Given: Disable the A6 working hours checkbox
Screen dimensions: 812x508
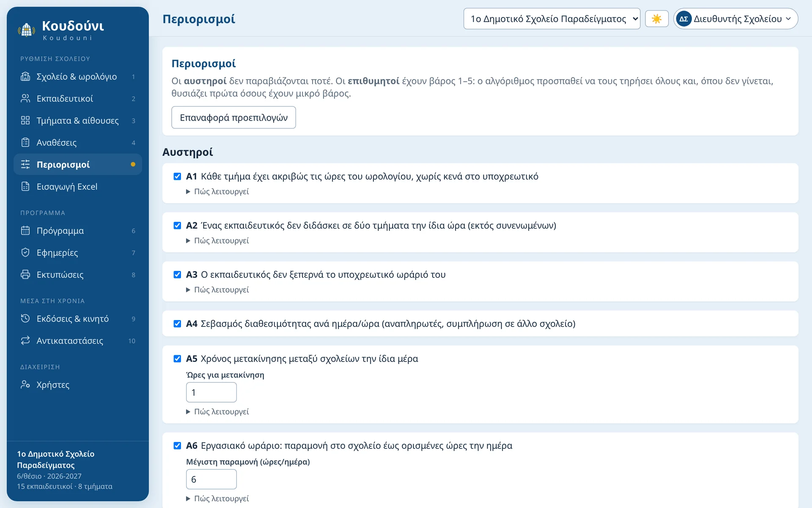Looking at the screenshot, I should click(x=177, y=446).
